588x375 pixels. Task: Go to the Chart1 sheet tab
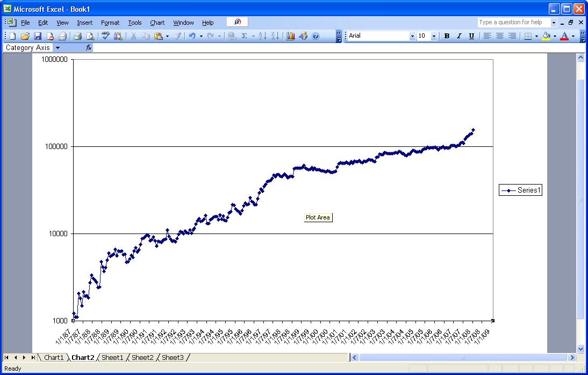(x=54, y=357)
